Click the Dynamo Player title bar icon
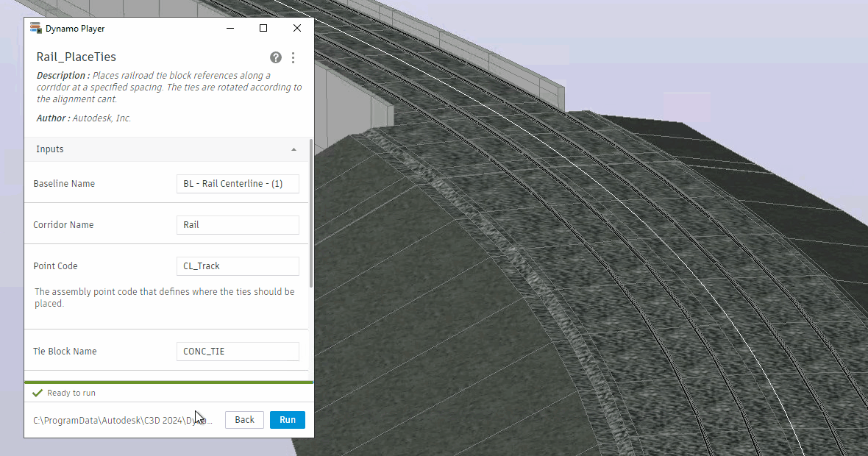Screen dimensions: 868x456 [35, 29]
